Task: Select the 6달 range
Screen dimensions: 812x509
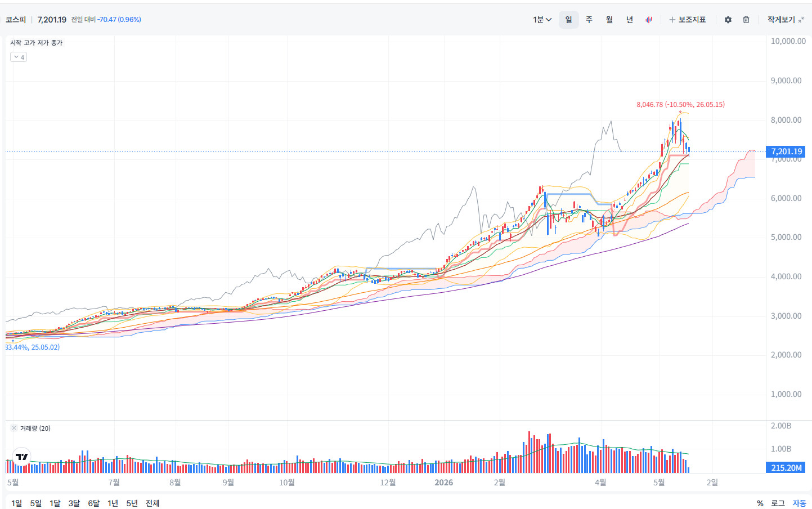Action: 93,503
